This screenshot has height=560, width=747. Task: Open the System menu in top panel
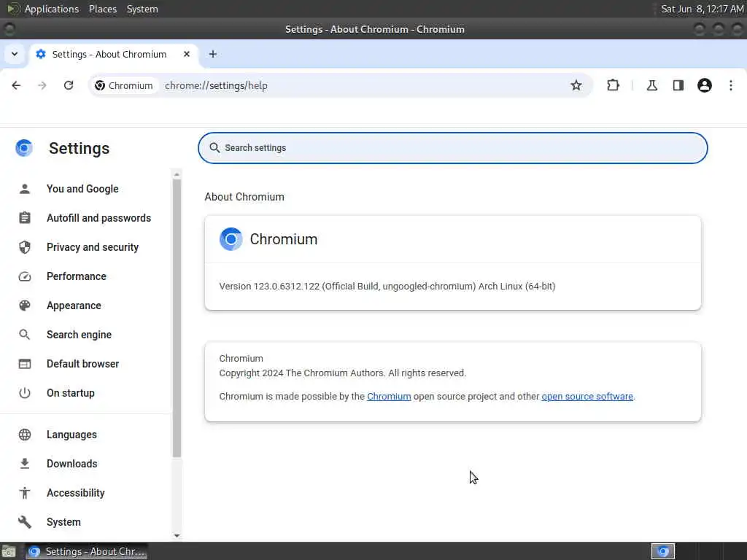pos(142,9)
